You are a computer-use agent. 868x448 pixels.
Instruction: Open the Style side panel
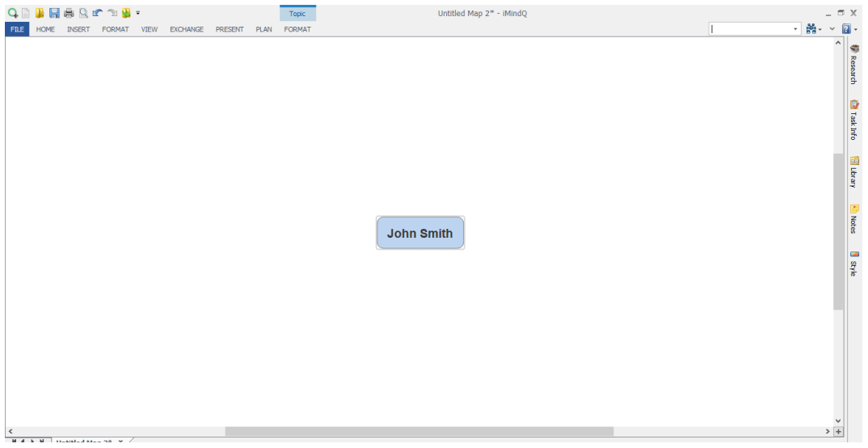[x=854, y=263]
